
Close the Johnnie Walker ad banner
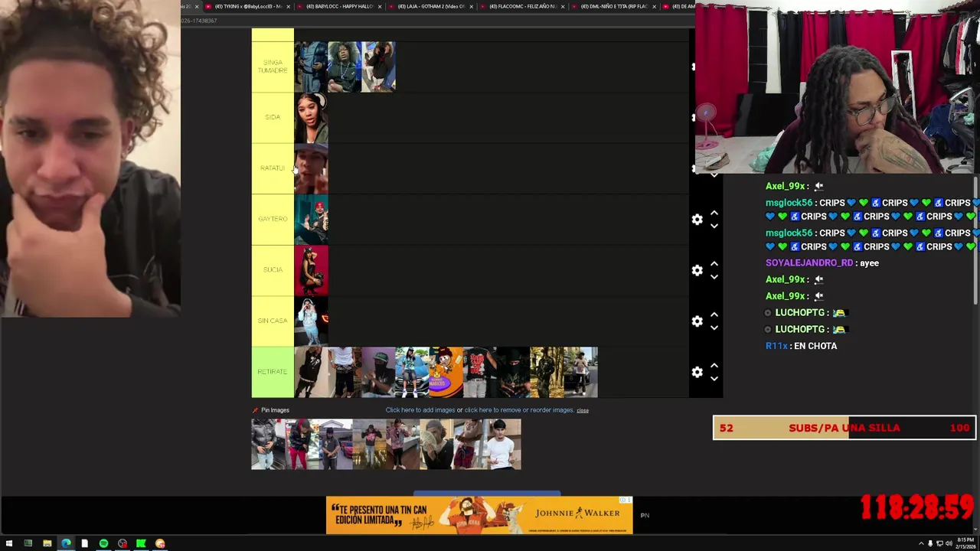pos(629,500)
